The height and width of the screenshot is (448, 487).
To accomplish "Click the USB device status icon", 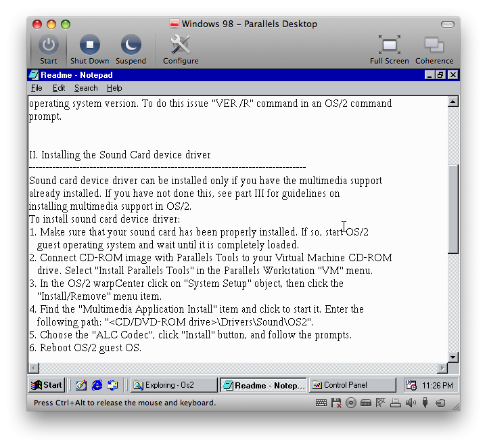I will click(425, 403).
